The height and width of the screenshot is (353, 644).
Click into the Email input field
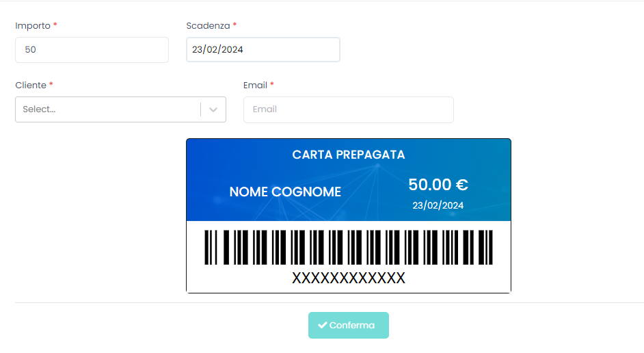(348, 109)
